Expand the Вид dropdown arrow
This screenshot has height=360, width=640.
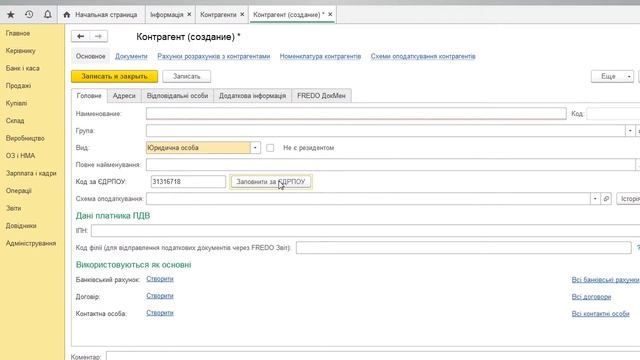(x=255, y=148)
